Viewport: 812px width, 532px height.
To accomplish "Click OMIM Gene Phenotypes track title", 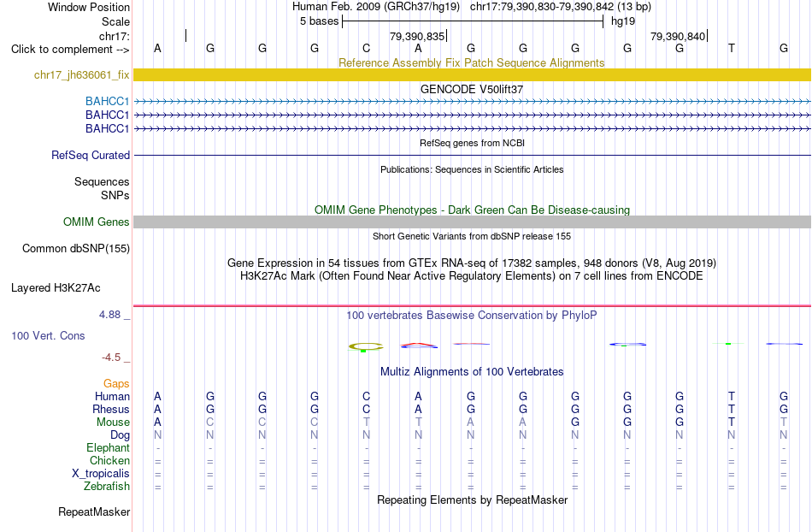I will pyautogui.click(x=472, y=210).
